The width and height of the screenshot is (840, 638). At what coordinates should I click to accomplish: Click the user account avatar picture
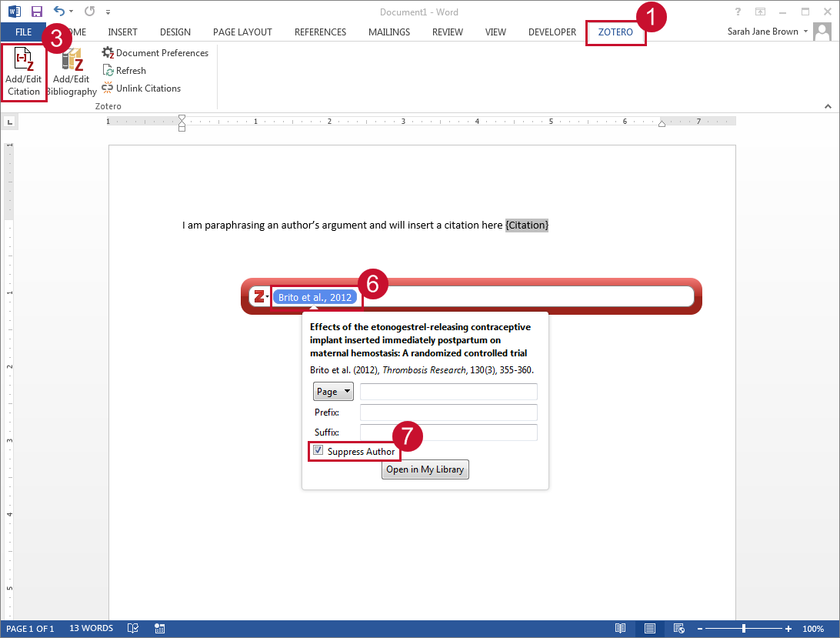[x=822, y=32]
